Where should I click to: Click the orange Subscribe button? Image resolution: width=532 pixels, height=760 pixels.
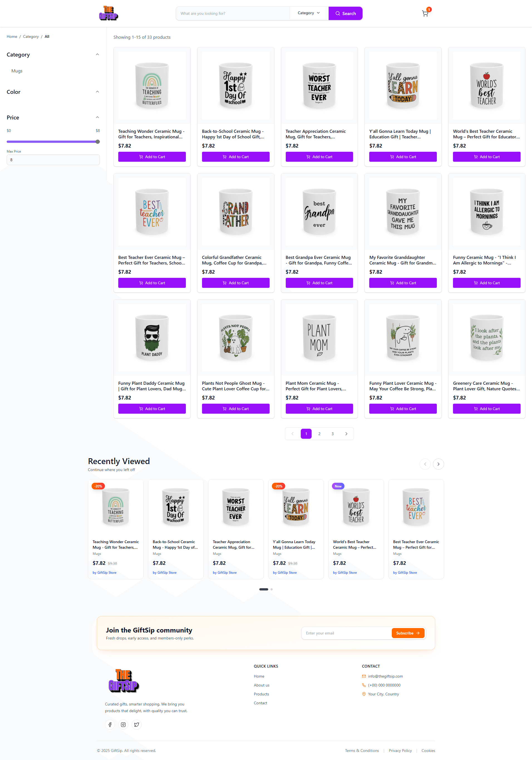point(408,633)
